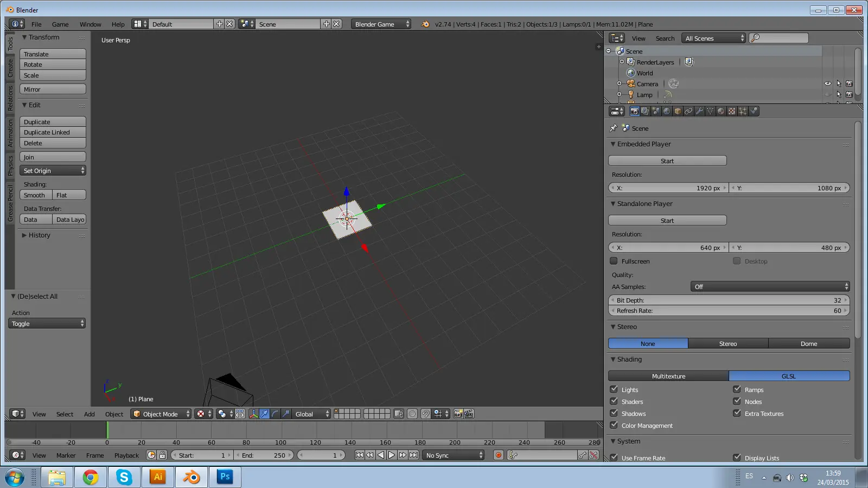
Task: Open the Render Layers properties tab
Action: [x=645, y=111]
